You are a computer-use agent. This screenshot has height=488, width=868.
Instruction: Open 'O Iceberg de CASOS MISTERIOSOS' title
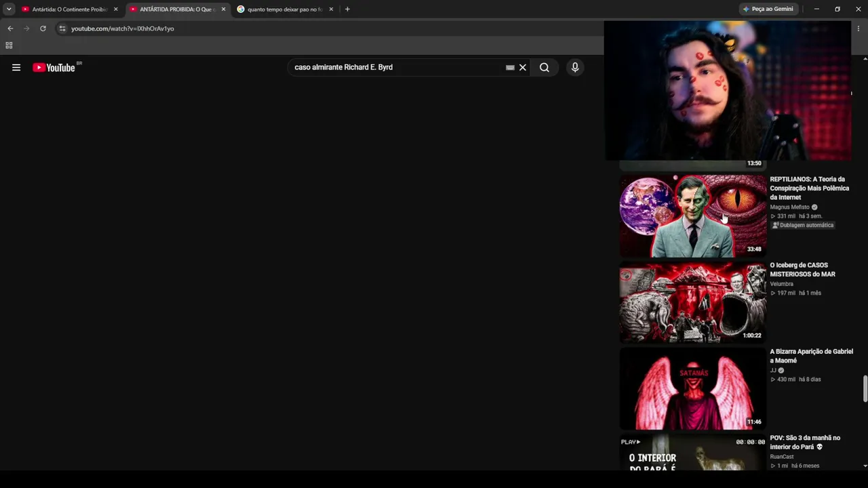[x=803, y=270]
